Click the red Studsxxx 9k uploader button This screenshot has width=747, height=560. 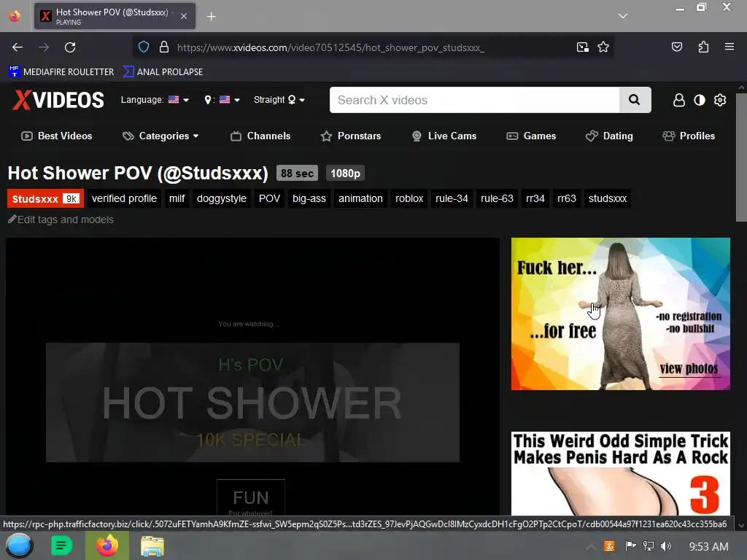45,198
